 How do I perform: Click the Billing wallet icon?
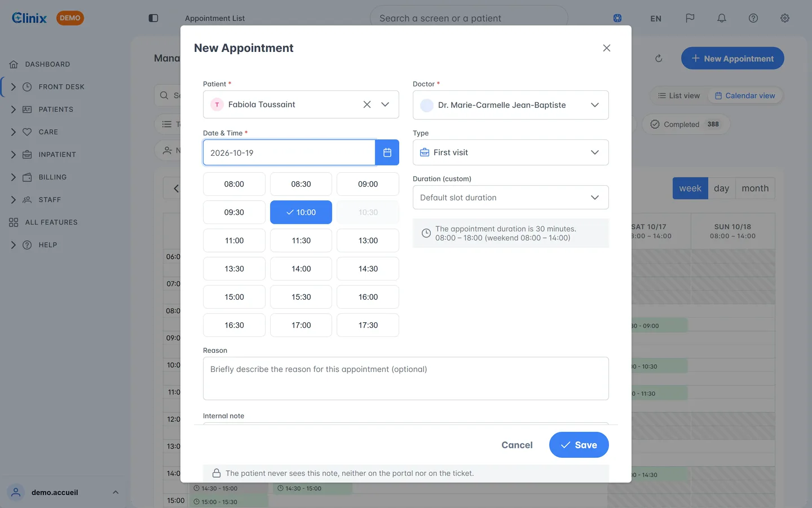coord(27,177)
